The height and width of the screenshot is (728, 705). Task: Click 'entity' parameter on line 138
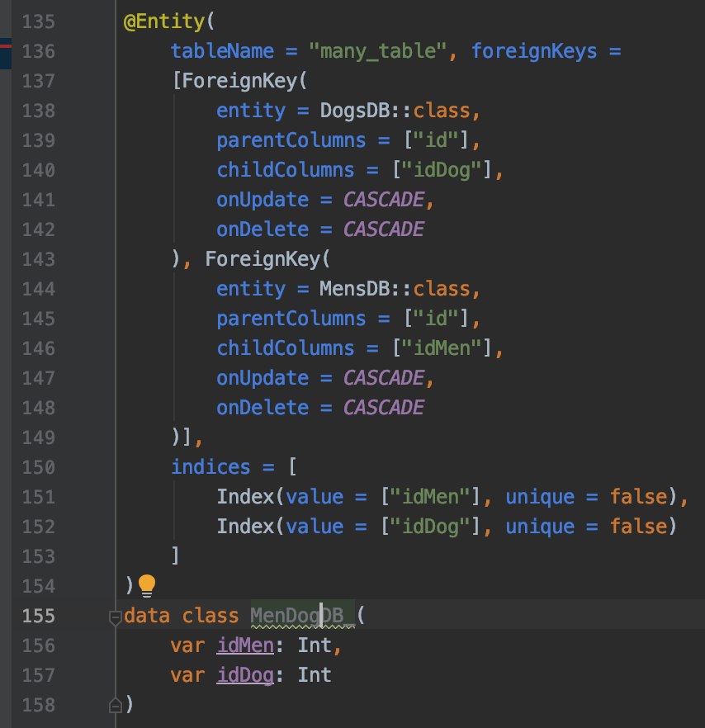coord(251,111)
